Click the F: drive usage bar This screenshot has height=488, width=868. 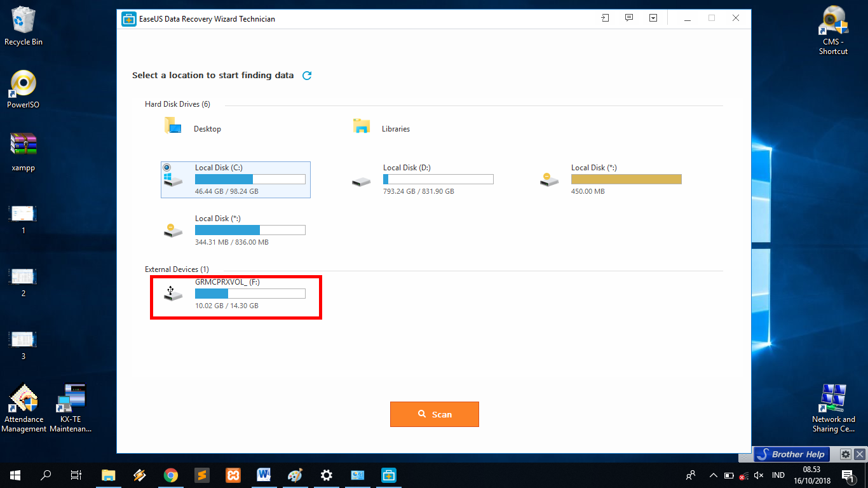point(250,294)
